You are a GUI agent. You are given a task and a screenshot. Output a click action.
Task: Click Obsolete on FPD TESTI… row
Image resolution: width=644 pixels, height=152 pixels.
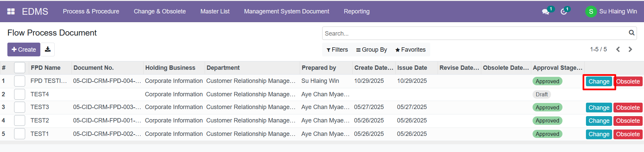point(628,82)
